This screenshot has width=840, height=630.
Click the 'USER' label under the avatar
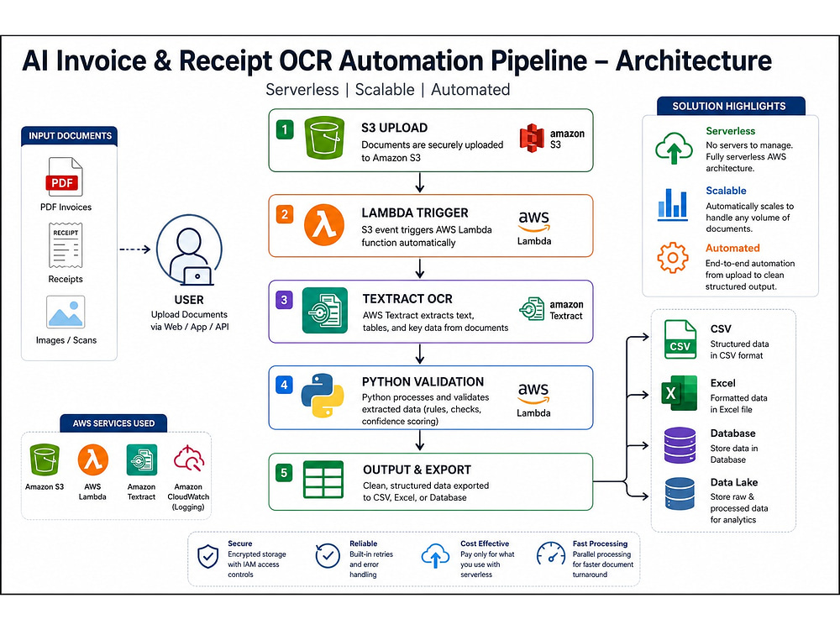point(189,300)
